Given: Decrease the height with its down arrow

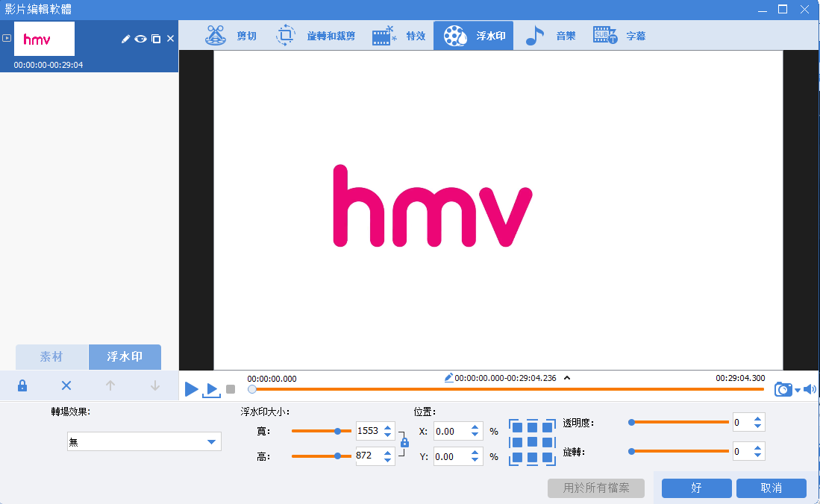Looking at the screenshot, I should tap(387, 460).
